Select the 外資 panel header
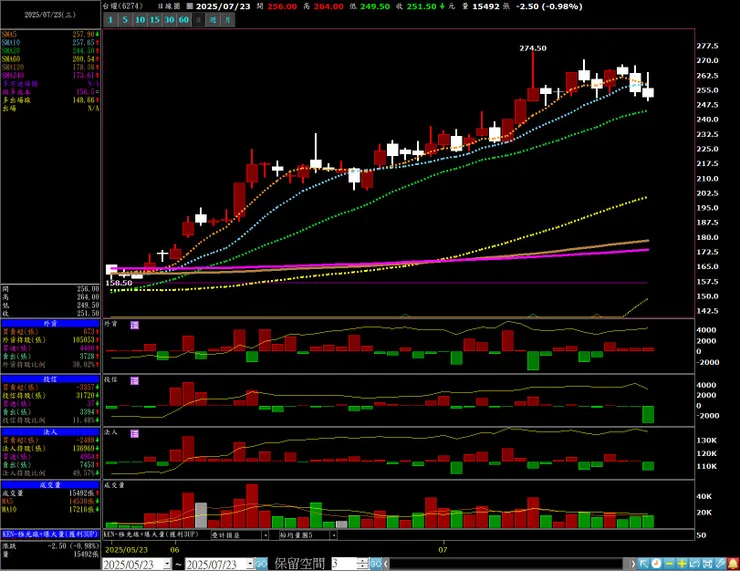Viewport: 740px width, 571px height. (x=50, y=324)
